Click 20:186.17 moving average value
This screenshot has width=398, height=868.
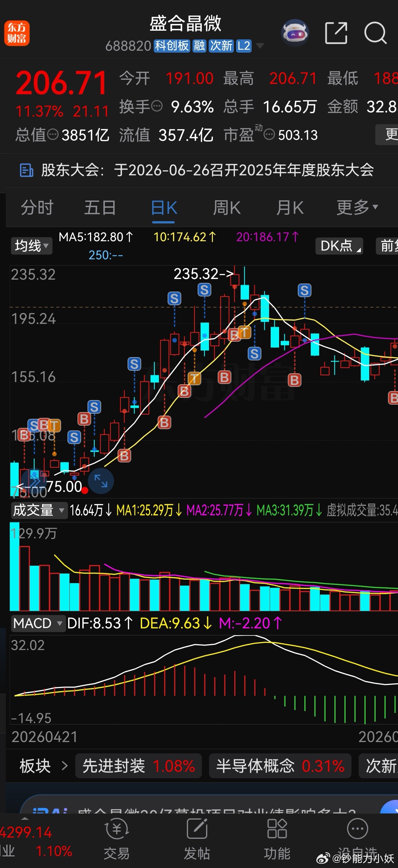(x=267, y=237)
